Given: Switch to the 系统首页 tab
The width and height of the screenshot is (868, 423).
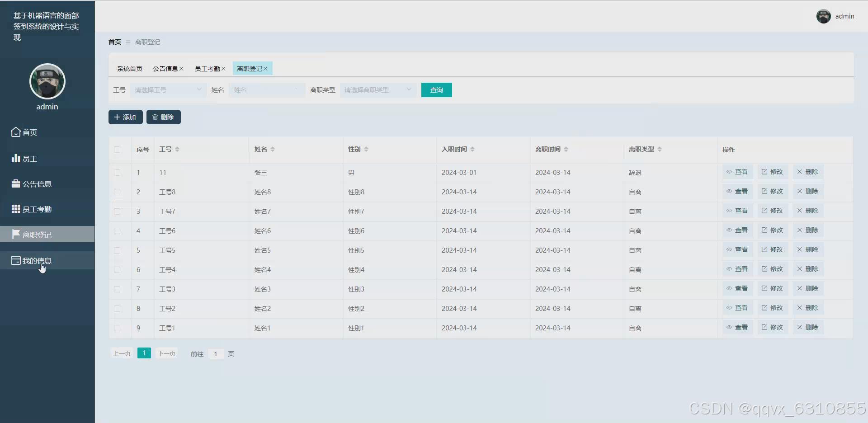Looking at the screenshot, I should [130, 69].
